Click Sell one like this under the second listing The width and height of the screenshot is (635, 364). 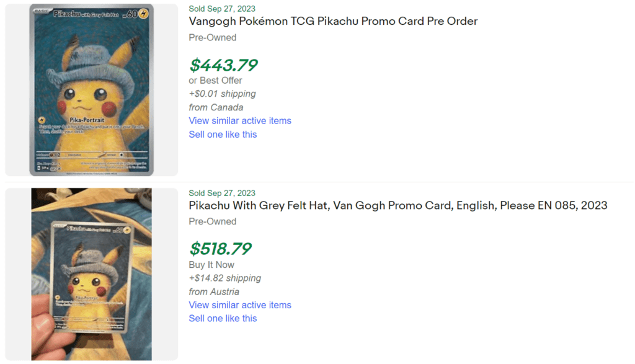(223, 318)
